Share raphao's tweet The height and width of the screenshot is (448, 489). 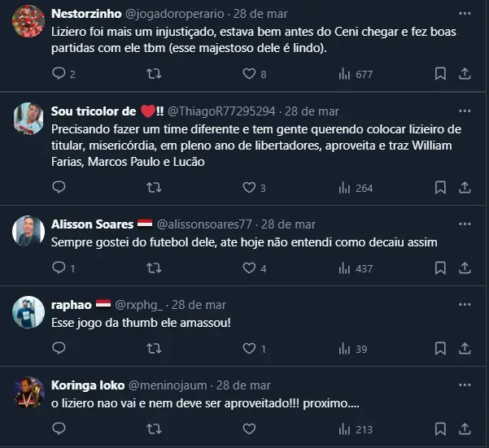click(465, 349)
